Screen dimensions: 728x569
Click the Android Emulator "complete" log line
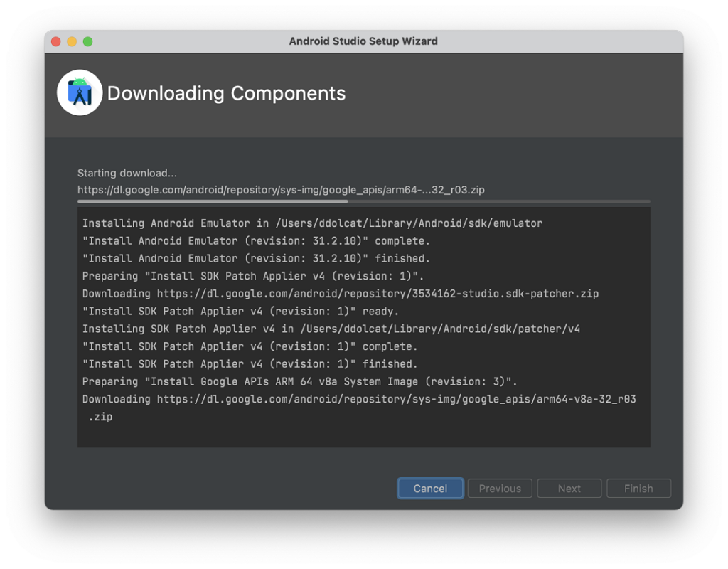coord(256,241)
